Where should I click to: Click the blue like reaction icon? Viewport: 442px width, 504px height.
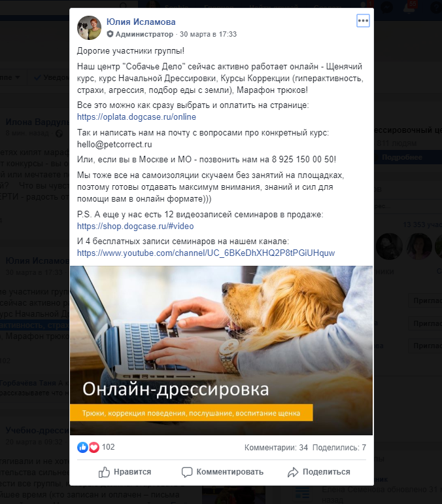pyautogui.click(x=82, y=447)
